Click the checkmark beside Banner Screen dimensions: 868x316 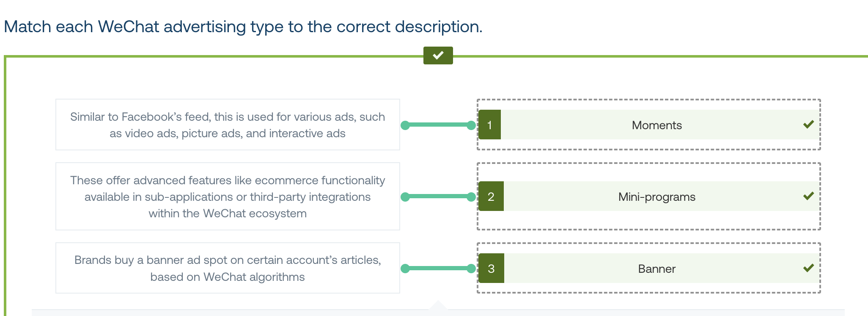pyautogui.click(x=808, y=268)
